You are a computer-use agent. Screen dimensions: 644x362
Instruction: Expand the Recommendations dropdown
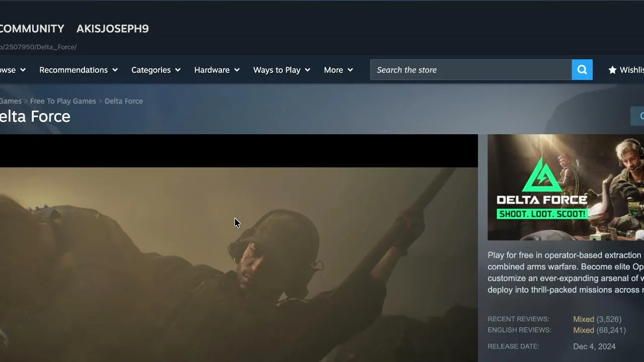coord(78,70)
